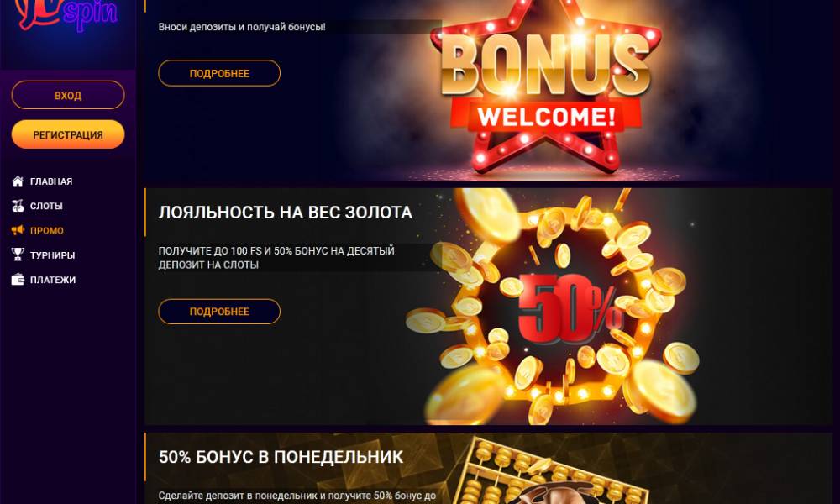Click the Bonus Welcome star banner image

pyautogui.click(x=545, y=88)
